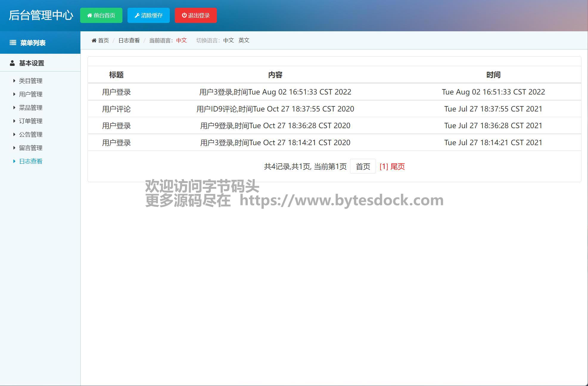Click the 后台管理中心 title

pos(41,15)
